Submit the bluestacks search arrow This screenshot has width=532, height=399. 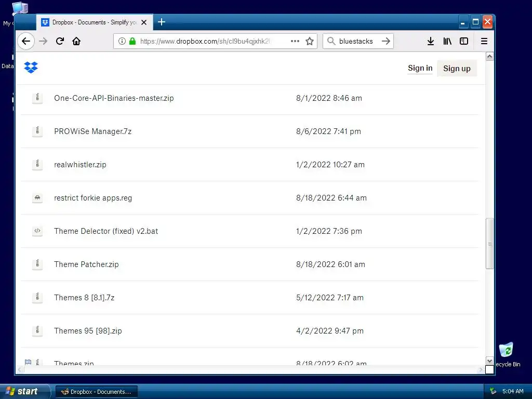[386, 41]
